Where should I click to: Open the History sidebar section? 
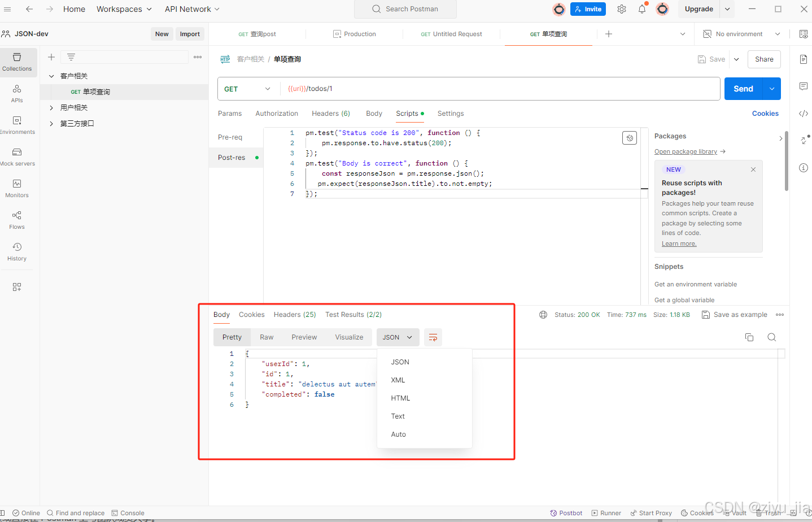(17, 251)
